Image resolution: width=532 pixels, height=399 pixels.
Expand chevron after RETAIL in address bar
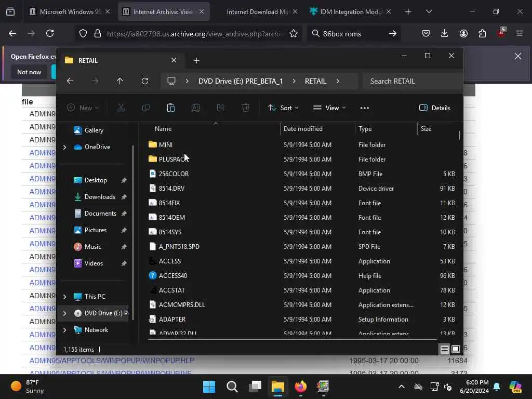click(338, 81)
